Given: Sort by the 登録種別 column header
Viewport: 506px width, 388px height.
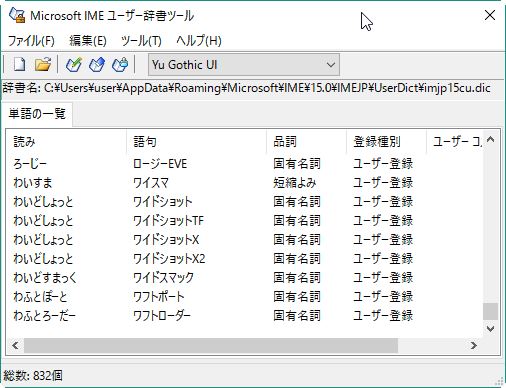Looking at the screenshot, I should click(x=386, y=142).
